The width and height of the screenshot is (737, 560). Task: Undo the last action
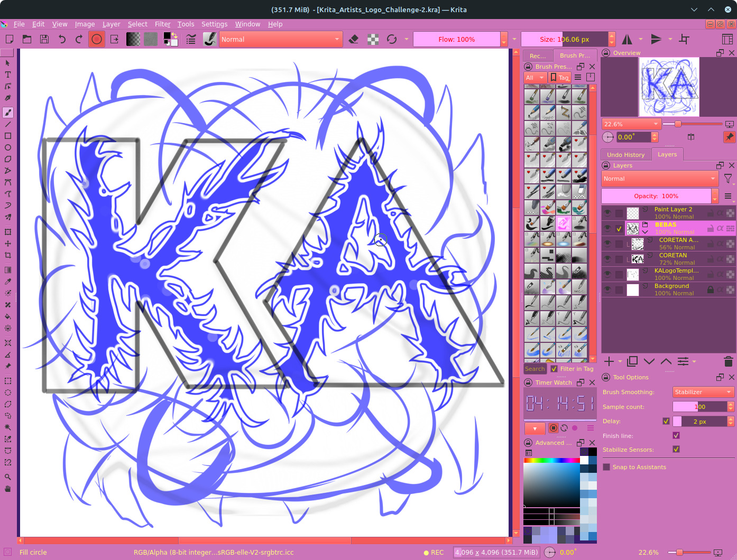(62, 39)
